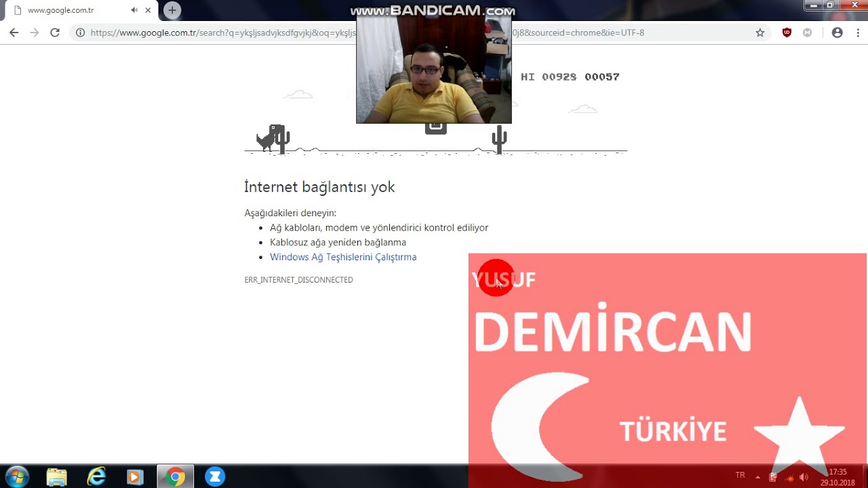Click Aşağıdakileri deneyin text
Image resolution: width=868 pixels, height=488 pixels.
(x=290, y=213)
